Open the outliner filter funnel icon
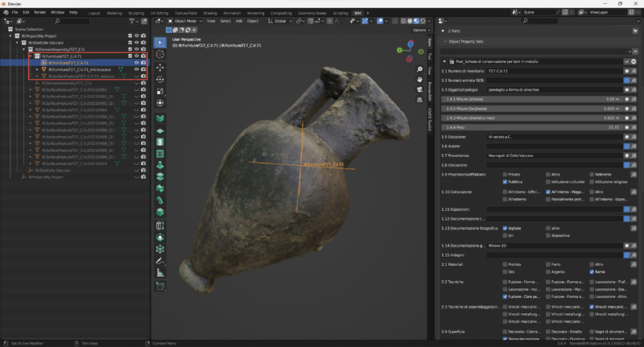 pyautogui.click(x=131, y=22)
